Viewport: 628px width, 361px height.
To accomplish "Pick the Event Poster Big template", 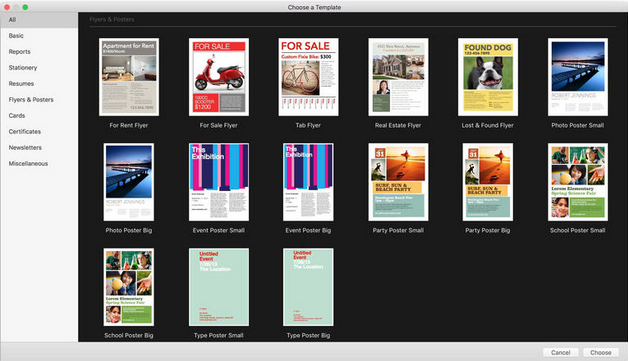I will 308,182.
